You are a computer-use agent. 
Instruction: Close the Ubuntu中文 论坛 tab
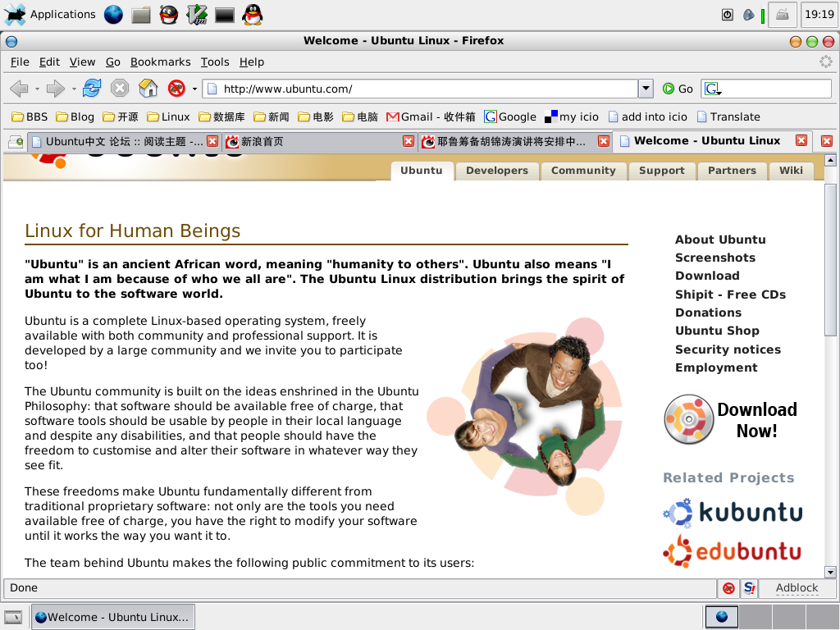[212, 141]
